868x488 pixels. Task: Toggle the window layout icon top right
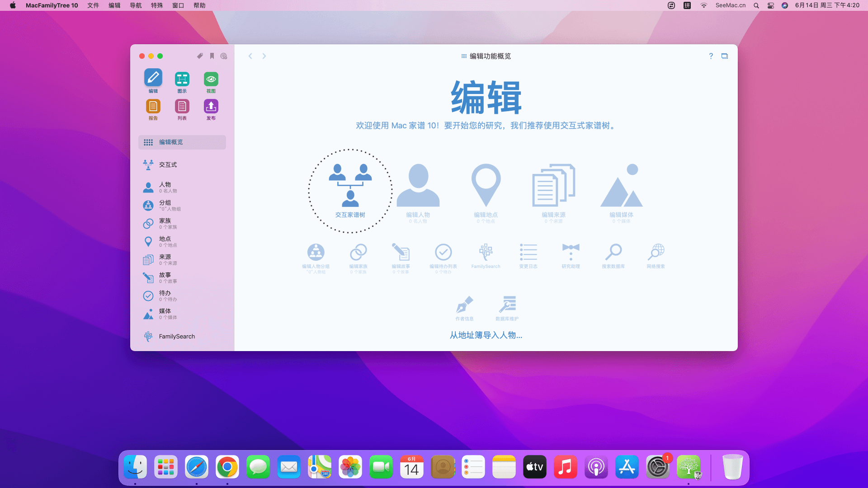point(725,56)
